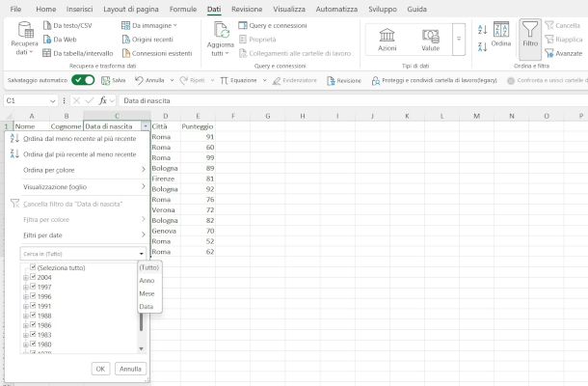This screenshot has width=588, height=386.
Task: Choose (Tutto) in search scope list
Action: pyautogui.click(x=149, y=267)
